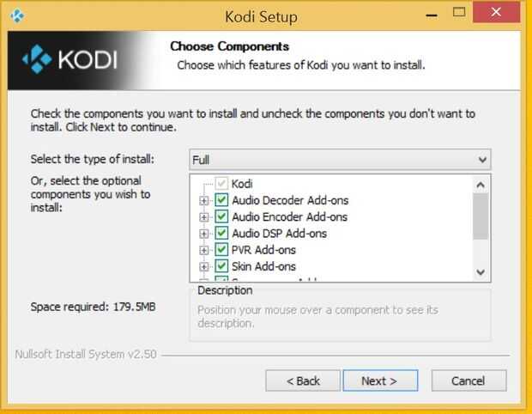The width and height of the screenshot is (532, 414).
Task: Uncheck the Skin Add-ons checkbox
Action: (x=221, y=266)
